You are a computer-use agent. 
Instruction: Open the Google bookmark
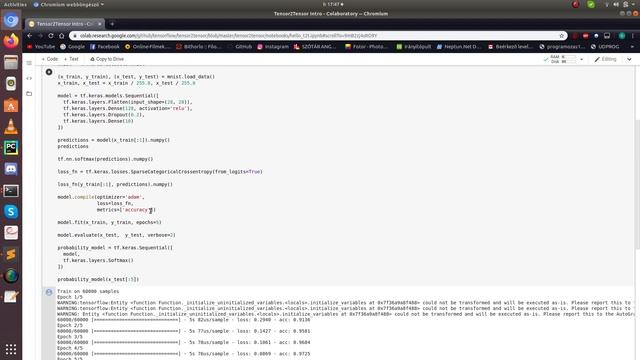point(73,47)
